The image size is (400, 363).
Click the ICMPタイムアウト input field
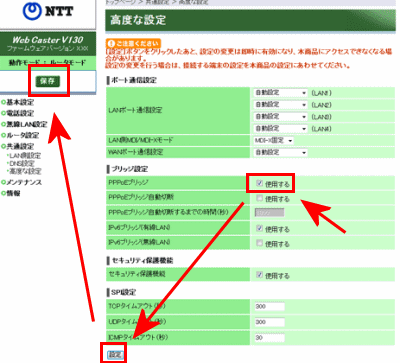pos(270,338)
